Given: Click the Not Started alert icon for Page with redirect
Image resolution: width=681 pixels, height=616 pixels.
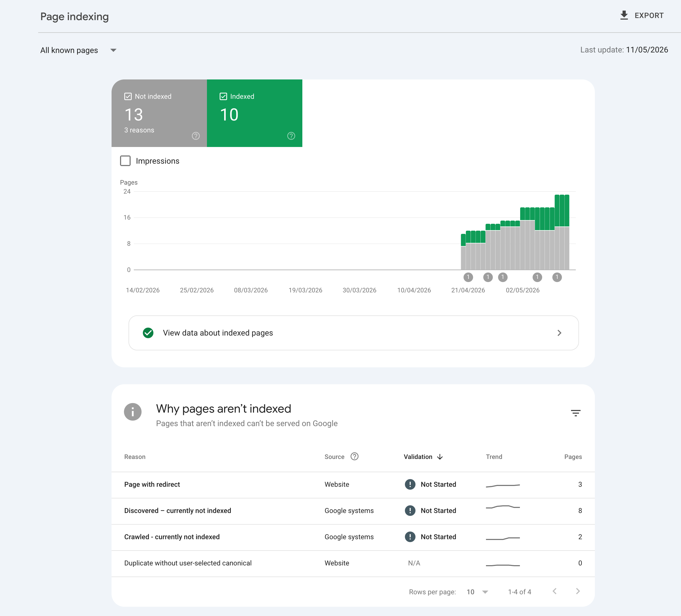Looking at the screenshot, I should click(x=410, y=484).
